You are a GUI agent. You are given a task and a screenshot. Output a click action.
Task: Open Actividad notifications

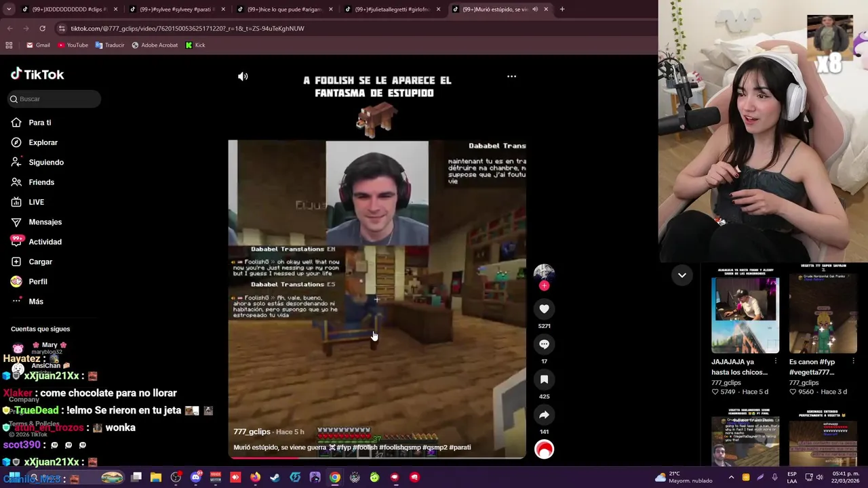pos(45,242)
